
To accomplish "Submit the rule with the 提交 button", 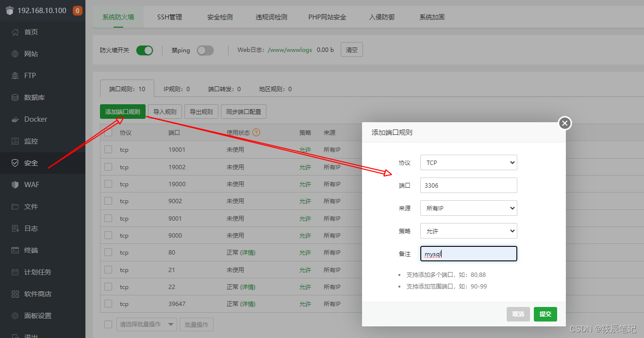I will tap(545, 314).
